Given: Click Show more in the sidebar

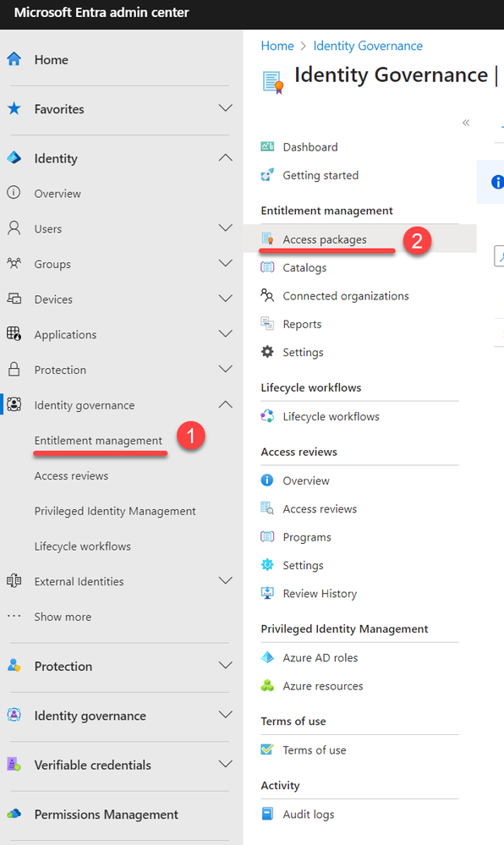Looking at the screenshot, I should pos(63,617).
